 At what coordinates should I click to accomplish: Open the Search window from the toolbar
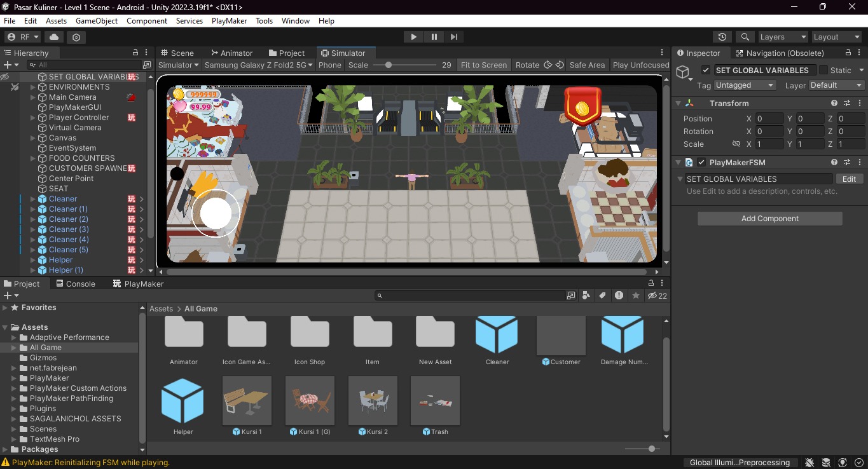tap(745, 37)
